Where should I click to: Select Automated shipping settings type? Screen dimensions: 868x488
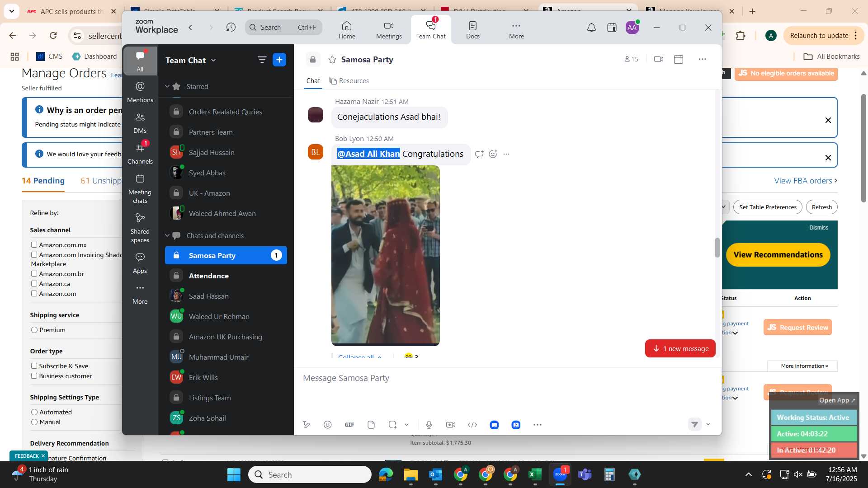34,412
